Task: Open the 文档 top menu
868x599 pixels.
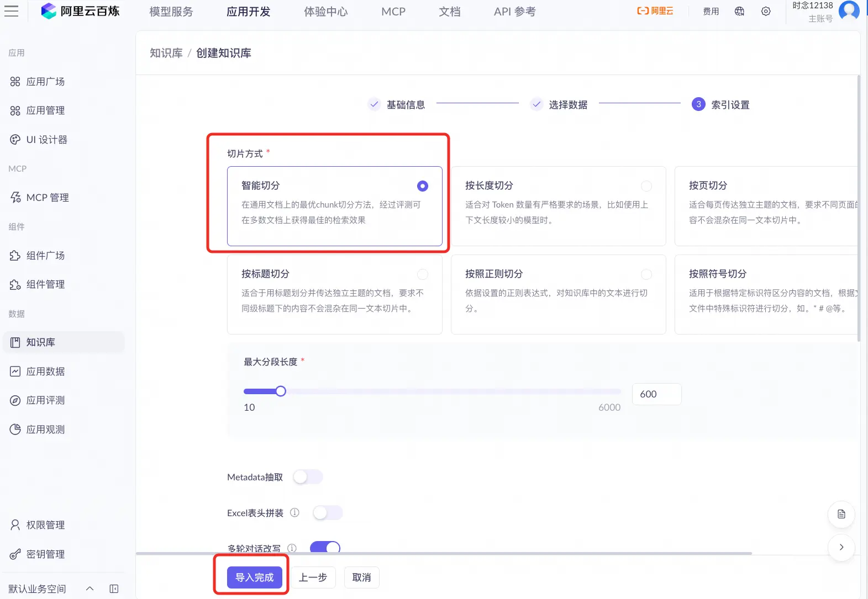Action: [450, 12]
